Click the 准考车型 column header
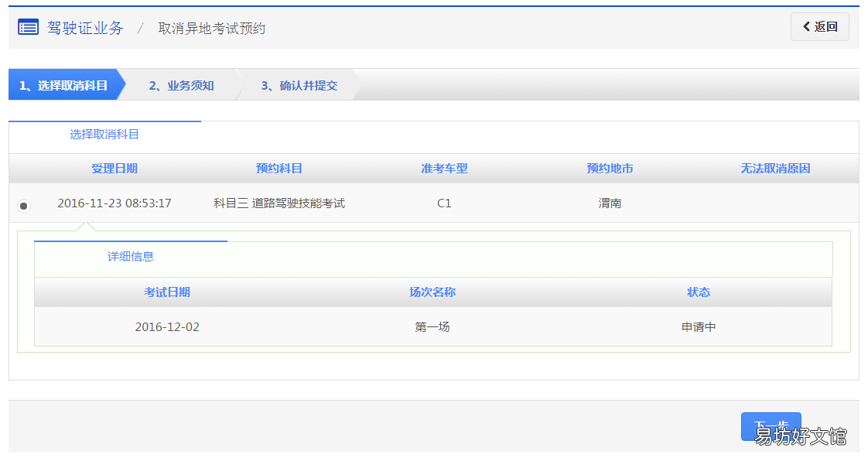The height and width of the screenshot is (461, 868). 445,169
